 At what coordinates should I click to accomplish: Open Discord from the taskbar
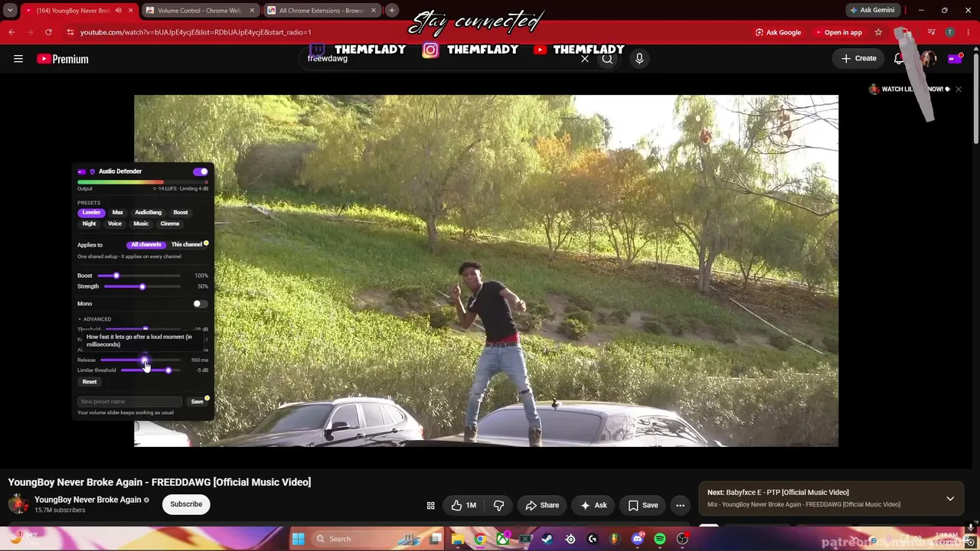(x=638, y=539)
